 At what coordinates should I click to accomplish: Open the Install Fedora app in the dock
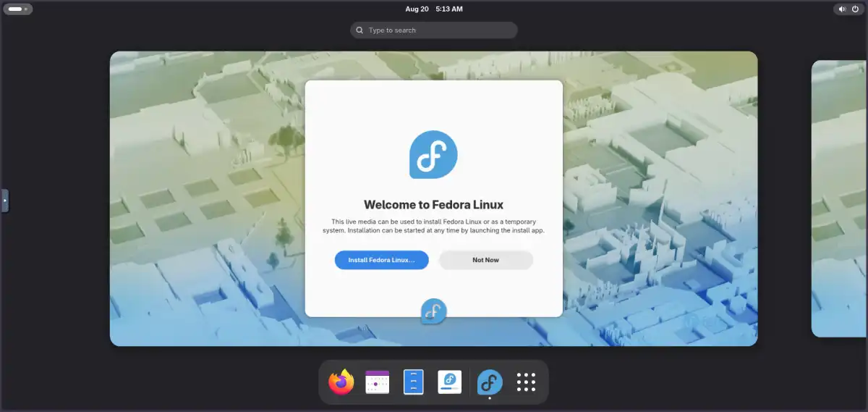tap(450, 382)
